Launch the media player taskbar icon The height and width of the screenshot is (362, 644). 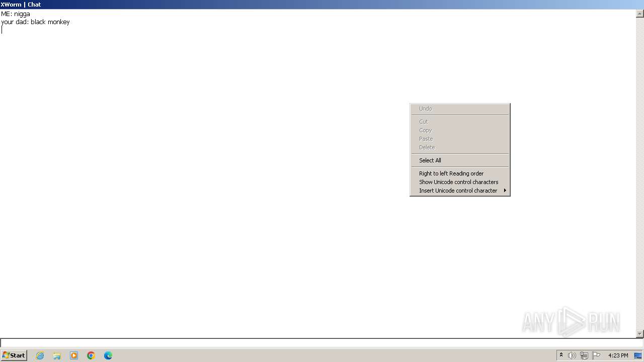pos(74,355)
